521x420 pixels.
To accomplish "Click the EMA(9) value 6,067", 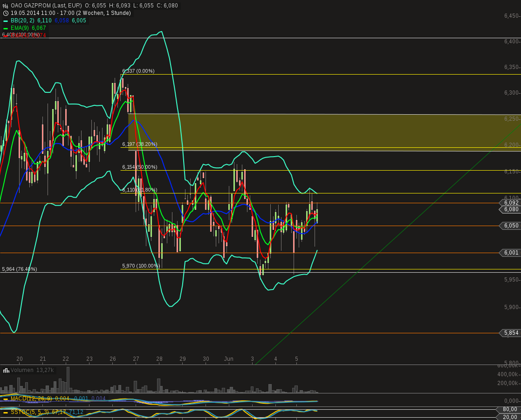I will [39, 28].
